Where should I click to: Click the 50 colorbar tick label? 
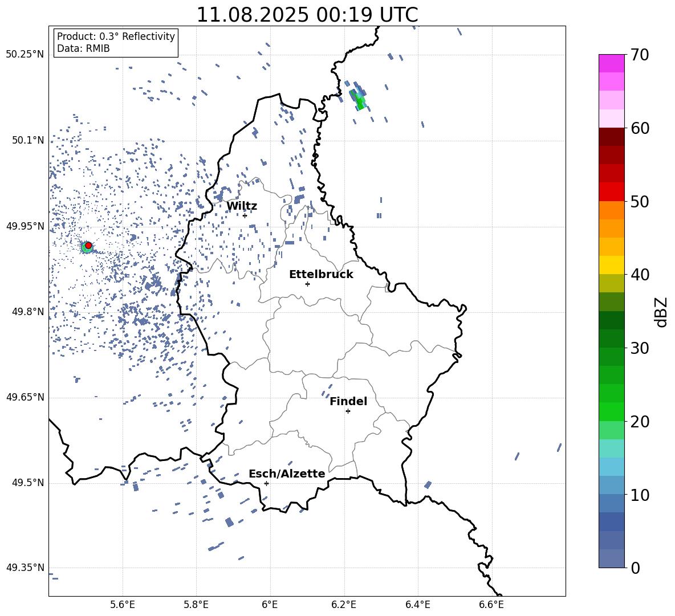tap(640, 202)
